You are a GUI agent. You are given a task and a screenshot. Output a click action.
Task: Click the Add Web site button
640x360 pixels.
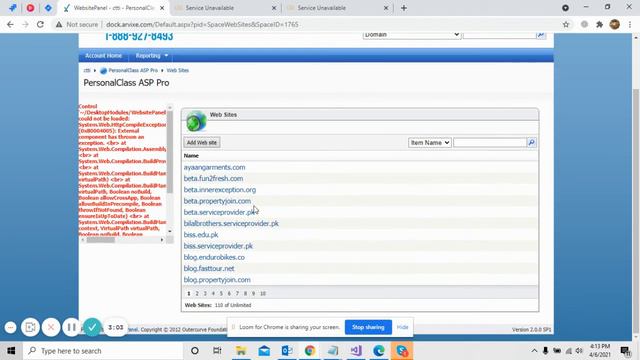coord(202,142)
